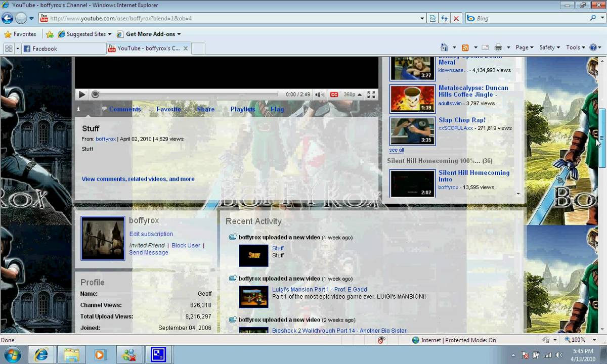Click the Home toolbar icon

point(444,48)
